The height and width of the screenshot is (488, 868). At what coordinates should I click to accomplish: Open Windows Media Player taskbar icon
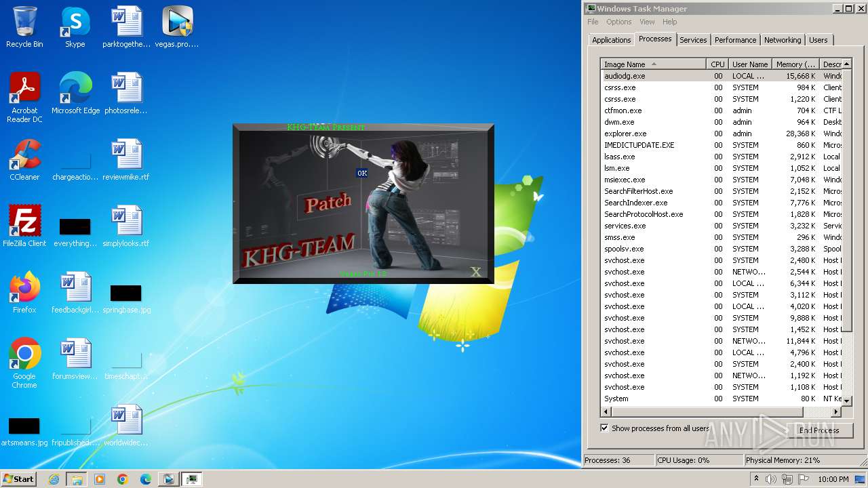[100, 479]
